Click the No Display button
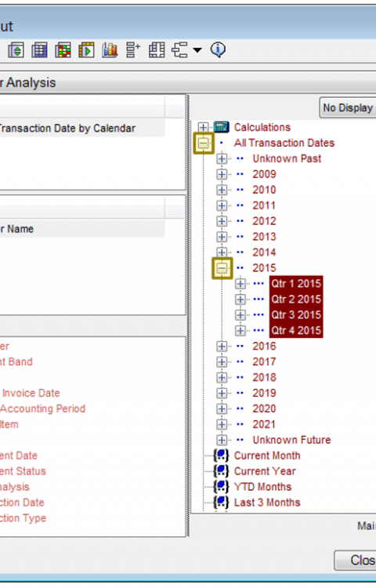 click(348, 108)
